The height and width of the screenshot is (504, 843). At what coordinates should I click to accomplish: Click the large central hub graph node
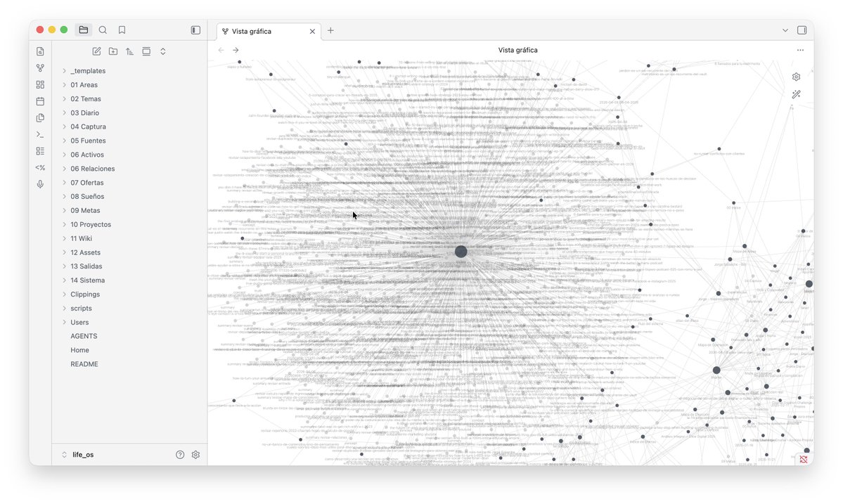coord(461,252)
